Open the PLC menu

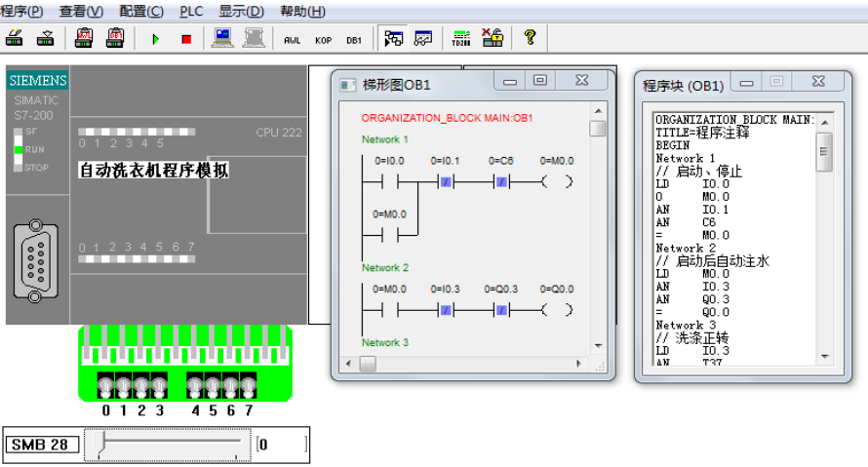(x=191, y=11)
